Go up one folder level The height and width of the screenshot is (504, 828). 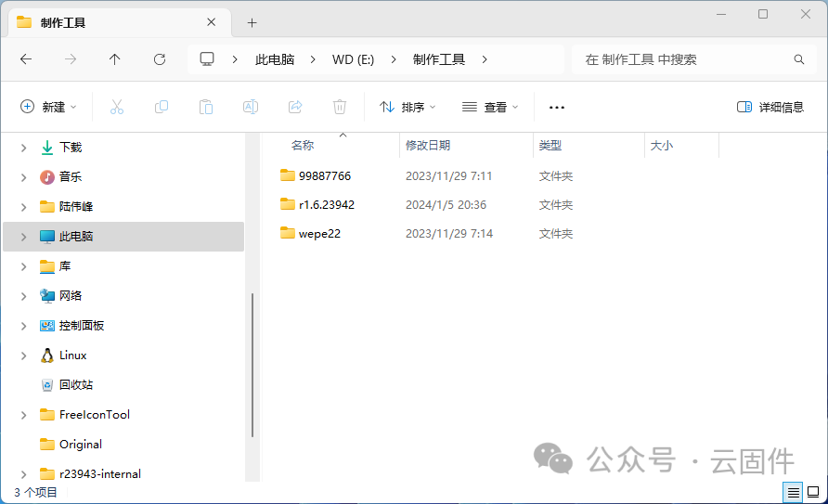pyautogui.click(x=114, y=59)
